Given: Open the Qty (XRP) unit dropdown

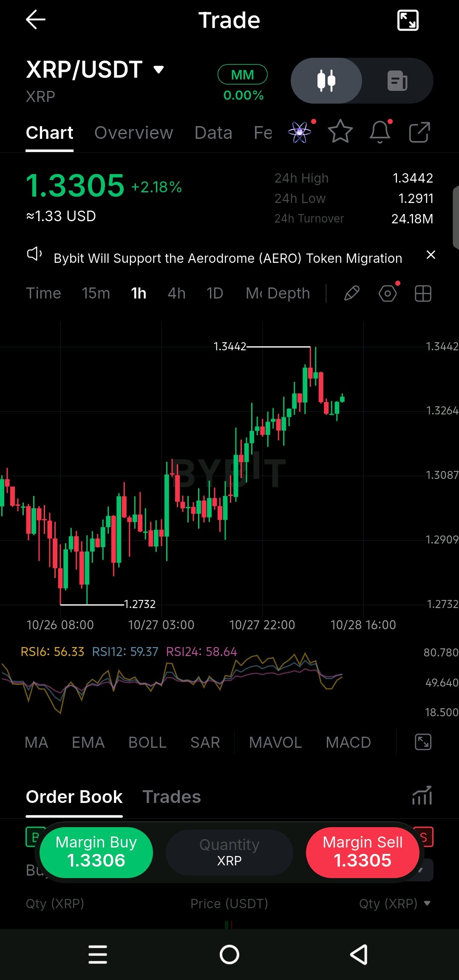Looking at the screenshot, I should click(x=395, y=904).
